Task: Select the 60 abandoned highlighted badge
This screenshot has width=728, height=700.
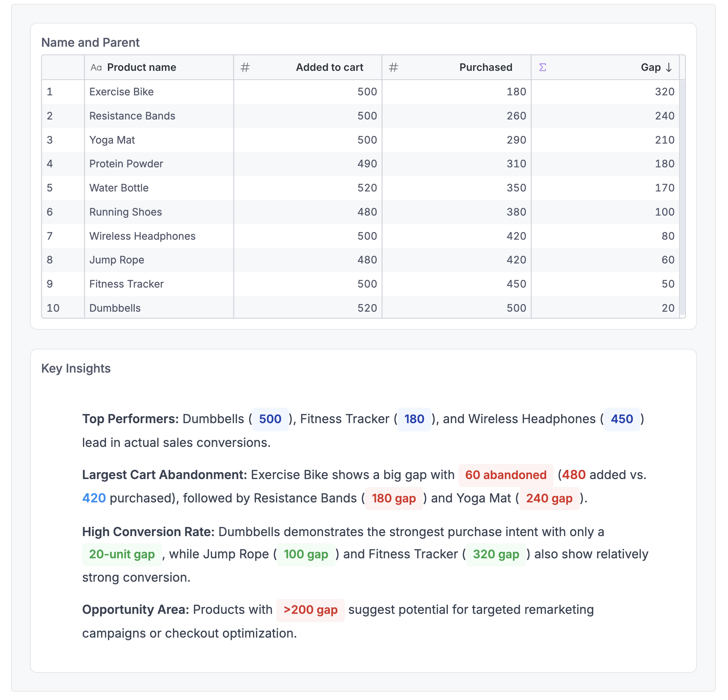Action: click(x=505, y=475)
